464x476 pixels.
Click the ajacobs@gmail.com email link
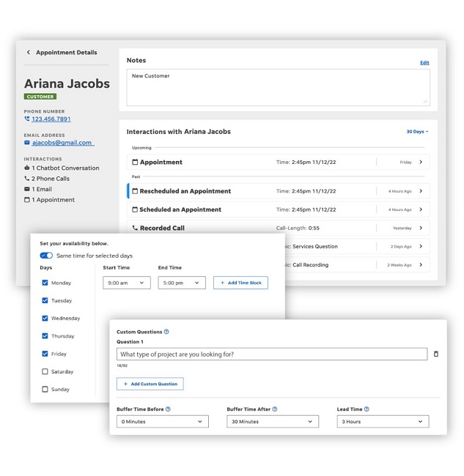(x=62, y=143)
